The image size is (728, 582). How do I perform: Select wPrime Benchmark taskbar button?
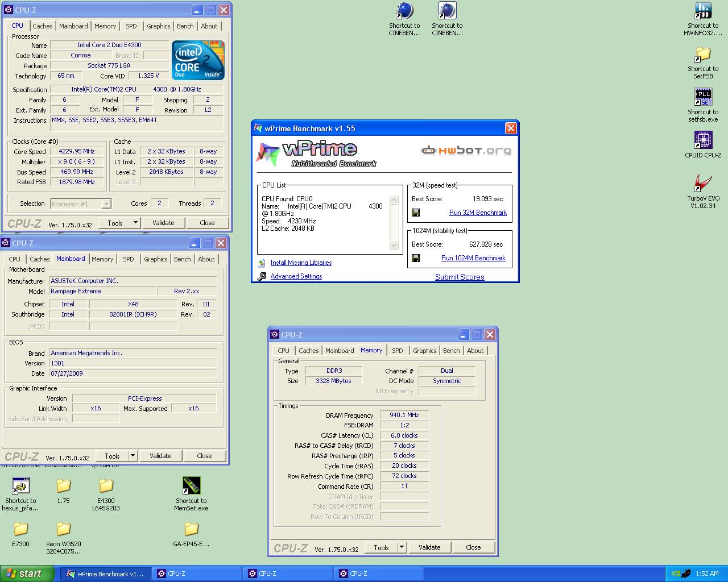point(106,573)
